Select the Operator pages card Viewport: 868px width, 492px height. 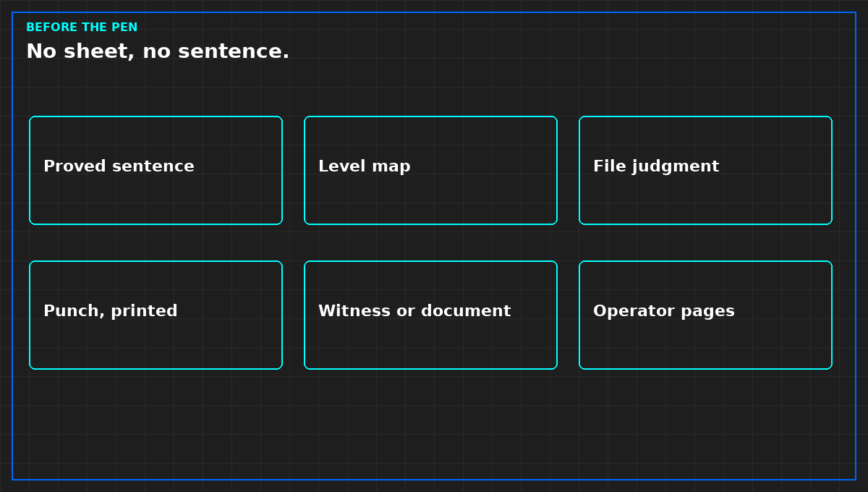(705, 315)
